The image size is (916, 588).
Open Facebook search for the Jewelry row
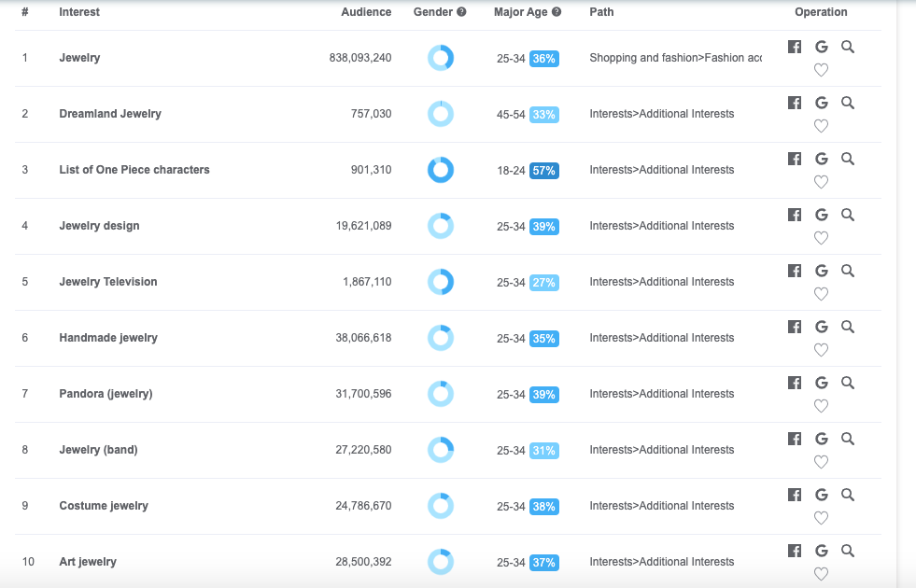795,47
